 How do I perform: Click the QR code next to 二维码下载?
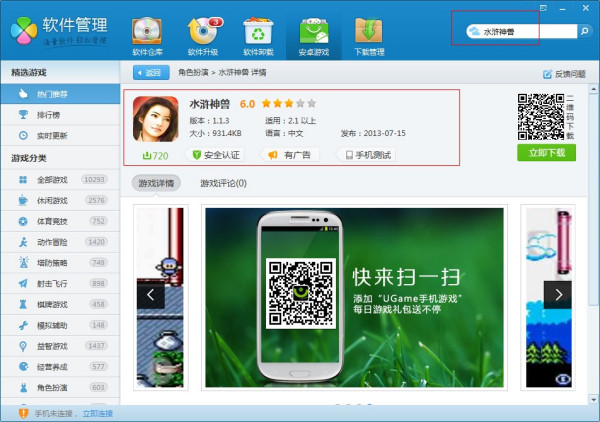pyautogui.click(x=541, y=117)
